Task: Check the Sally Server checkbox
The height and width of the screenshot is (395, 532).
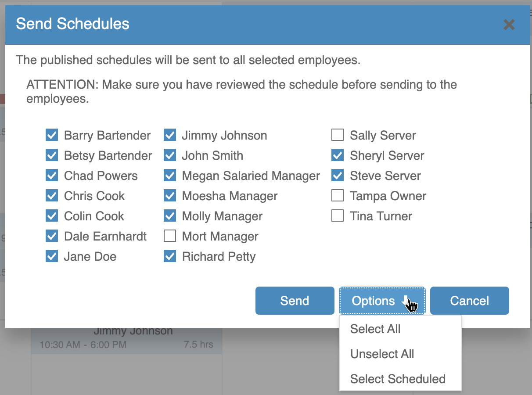Action: 337,135
